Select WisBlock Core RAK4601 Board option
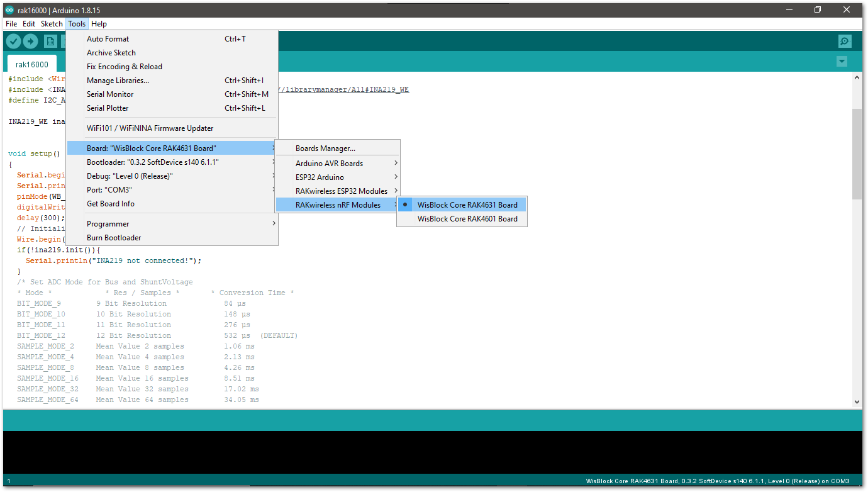 coord(462,219)
